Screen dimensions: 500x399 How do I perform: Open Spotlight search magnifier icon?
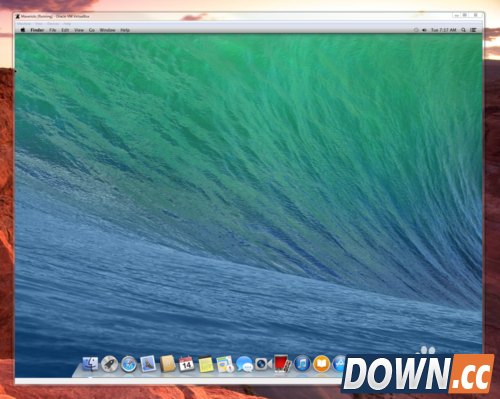point(463,30)
